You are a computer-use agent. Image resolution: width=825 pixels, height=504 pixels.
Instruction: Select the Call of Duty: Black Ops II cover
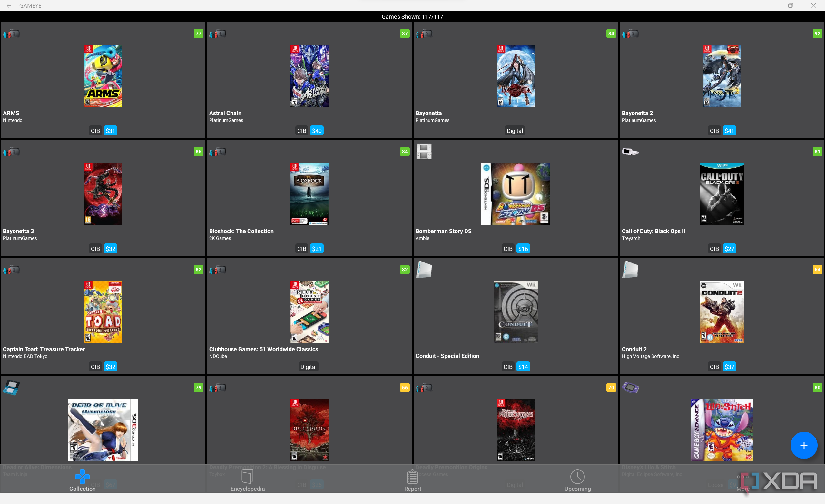point(722,193)
